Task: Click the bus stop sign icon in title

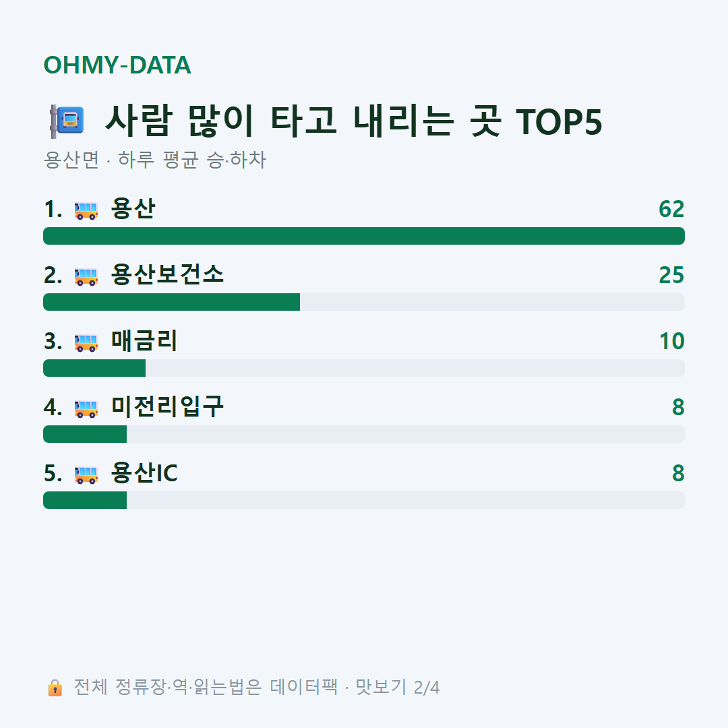Action: click(67, 121)
